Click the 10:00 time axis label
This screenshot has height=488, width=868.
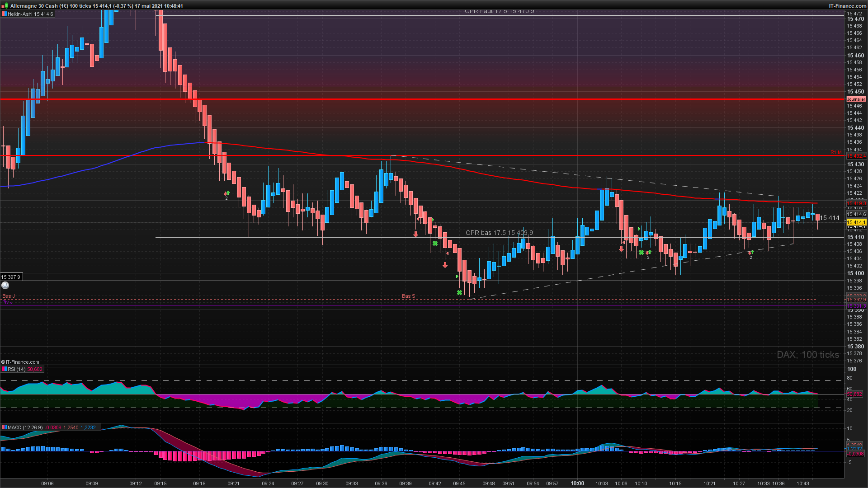pos(577,483)
